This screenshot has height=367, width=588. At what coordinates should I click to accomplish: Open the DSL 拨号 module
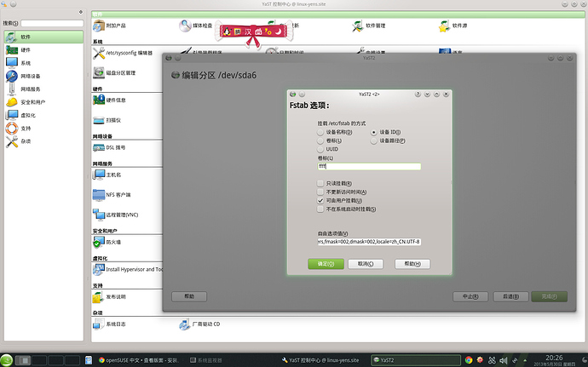pos(109,147)
